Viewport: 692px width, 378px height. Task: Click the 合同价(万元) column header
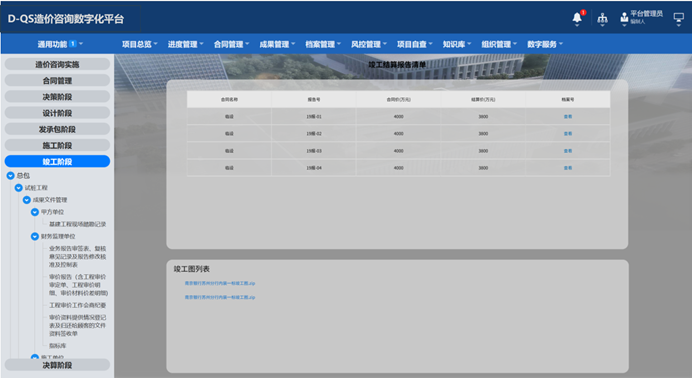pos(399,100)
